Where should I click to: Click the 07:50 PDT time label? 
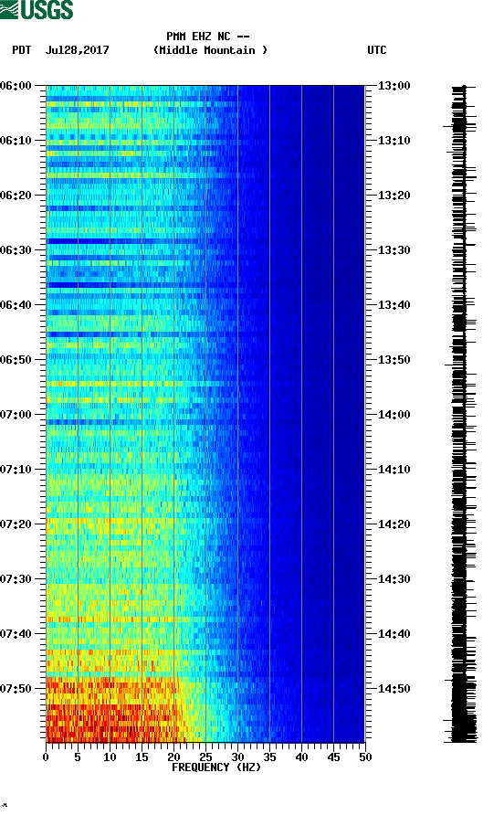pos(16,689)
